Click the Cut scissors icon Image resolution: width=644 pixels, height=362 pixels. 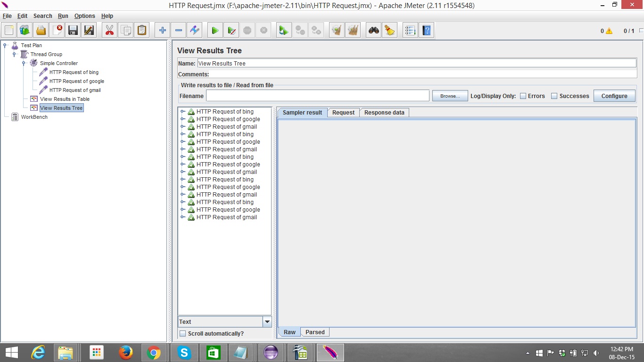(110, 31)
